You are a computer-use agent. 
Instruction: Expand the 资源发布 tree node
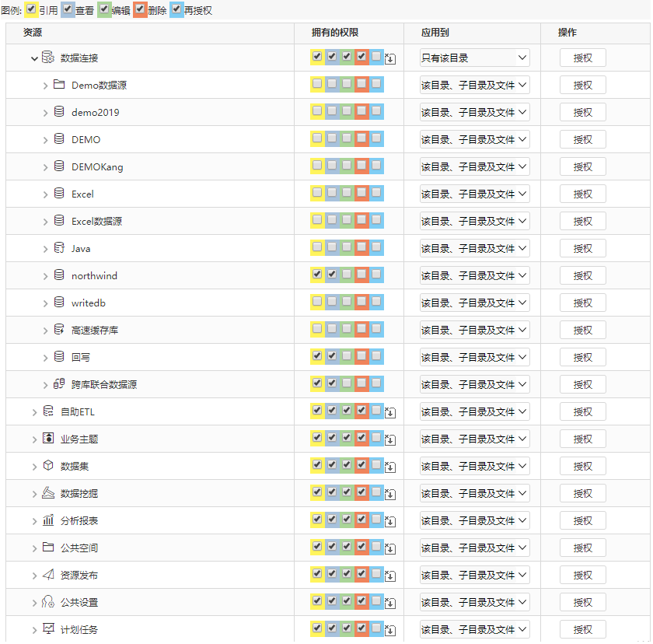click(34, 576)
